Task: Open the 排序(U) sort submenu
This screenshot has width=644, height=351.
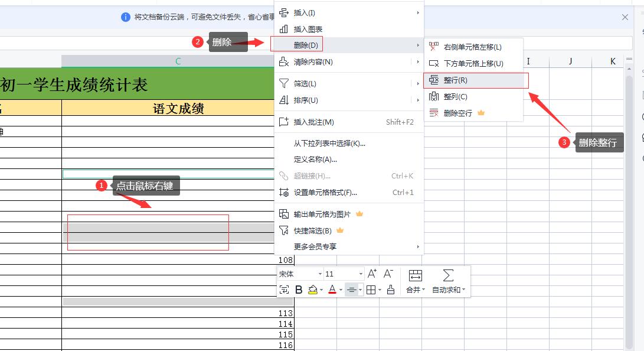Action: pos(349,100)
